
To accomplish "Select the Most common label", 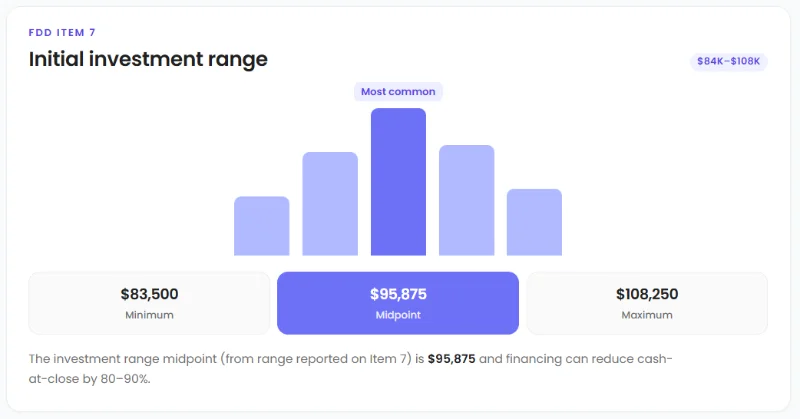I will 398,92.
